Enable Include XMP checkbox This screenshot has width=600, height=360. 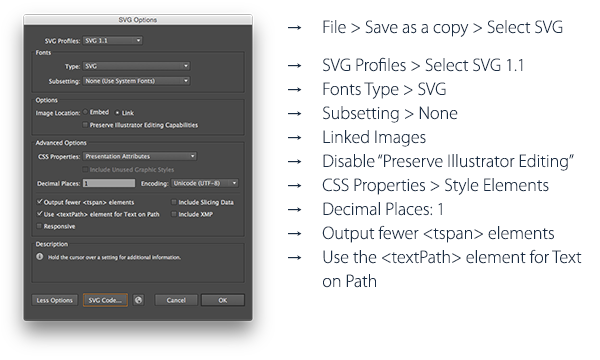pyautogui.click(x=174, y=214)
